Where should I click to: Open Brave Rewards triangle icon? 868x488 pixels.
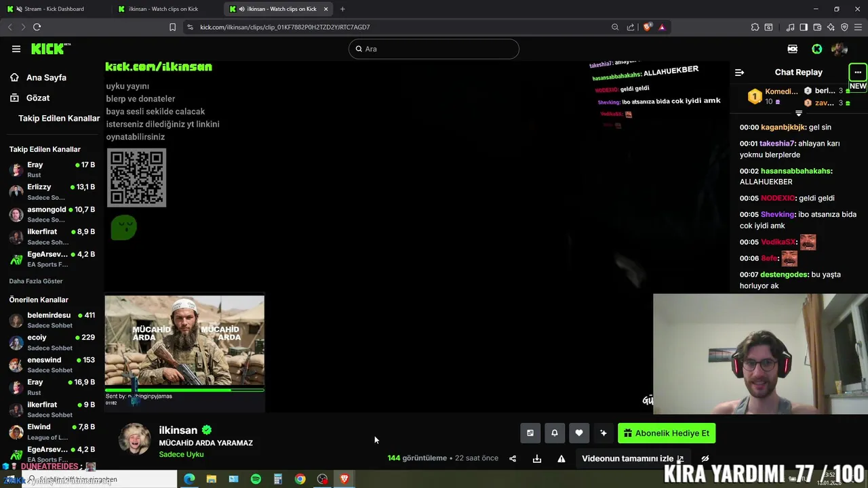pos(662,27)
